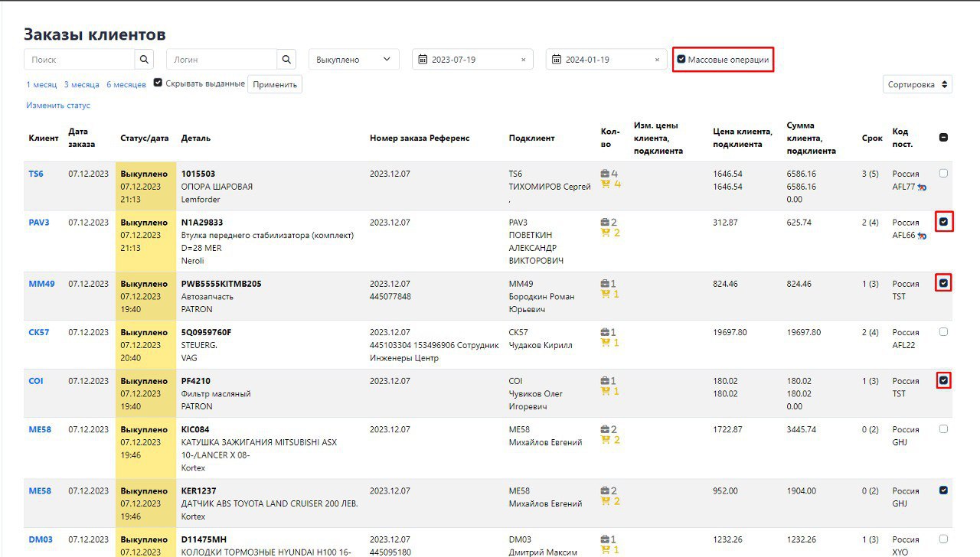Viewport: 980px width, 557px height.
Task: Click the delivery icon next to AFL77
Action: (923, 187)
